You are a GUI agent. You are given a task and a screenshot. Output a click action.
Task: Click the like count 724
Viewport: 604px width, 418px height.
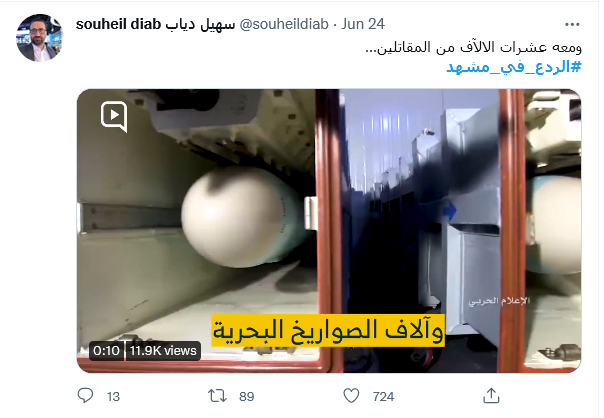click(x=383, y=396)
